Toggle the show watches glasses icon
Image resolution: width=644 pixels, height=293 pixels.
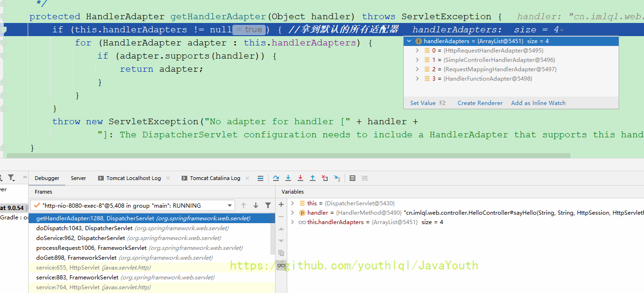click(281, 265)
